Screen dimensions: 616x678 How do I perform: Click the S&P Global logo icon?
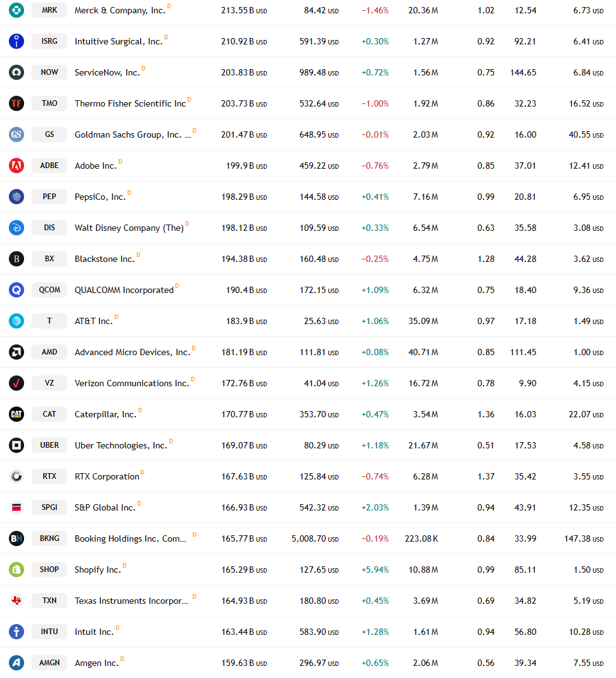point(16,507)
